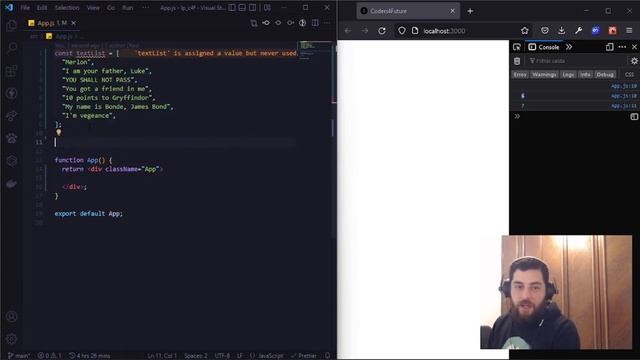Expand hidden menu items ellipsis in VS Code
The height and width of the screenshot is (360, 640).
tap(146, 8)
